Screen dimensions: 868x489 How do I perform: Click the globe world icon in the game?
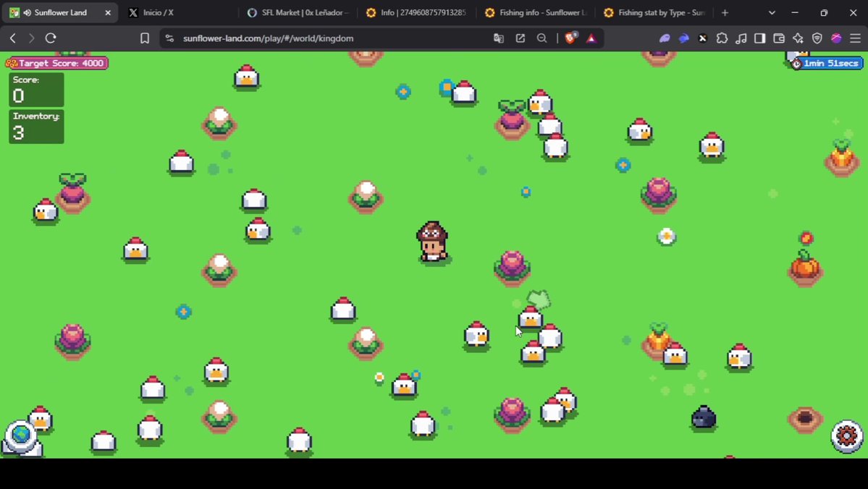coord(21,435)
